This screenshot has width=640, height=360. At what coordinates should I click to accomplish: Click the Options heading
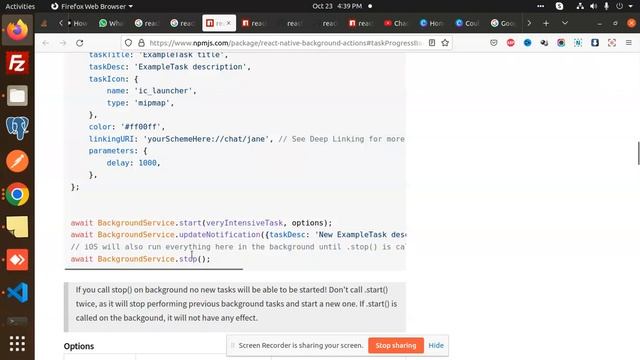(79, 346)
